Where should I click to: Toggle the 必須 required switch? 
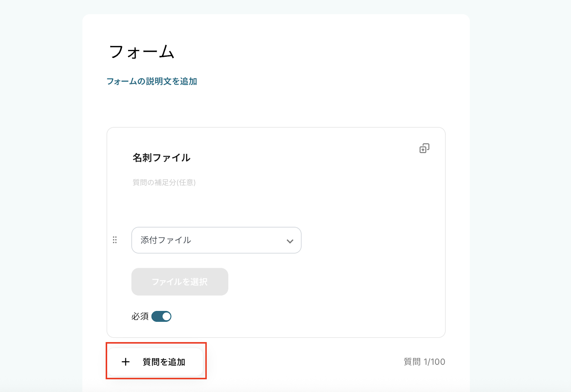161,316
